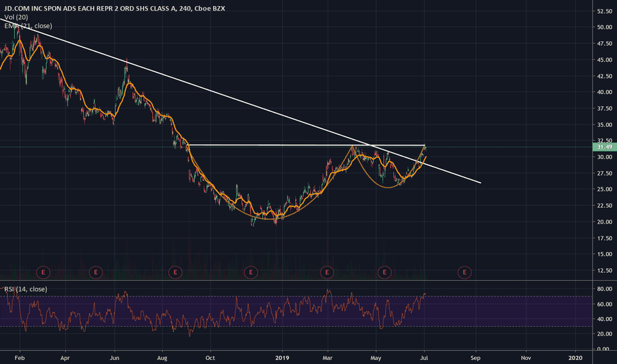Open the earnings marker between Oct and 2019
The width and height of the screenshot is (617, 364).
[251, 272]
